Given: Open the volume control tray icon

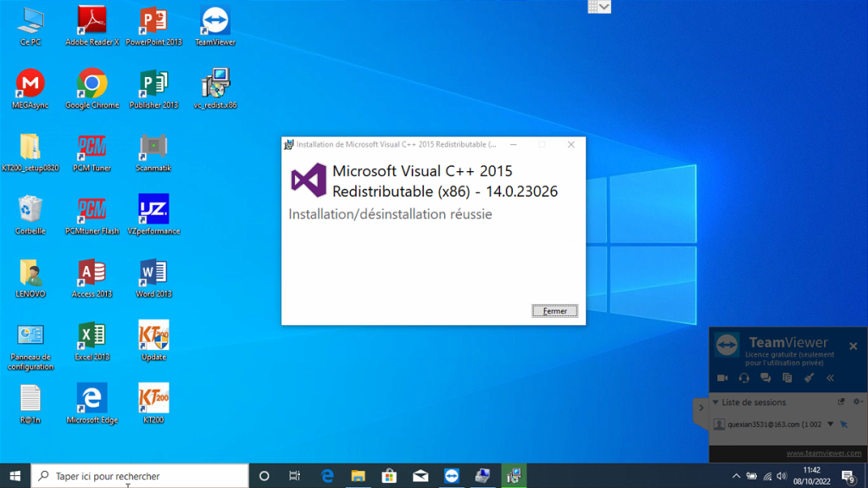Looking at the screenshot, I should point(782,476).
